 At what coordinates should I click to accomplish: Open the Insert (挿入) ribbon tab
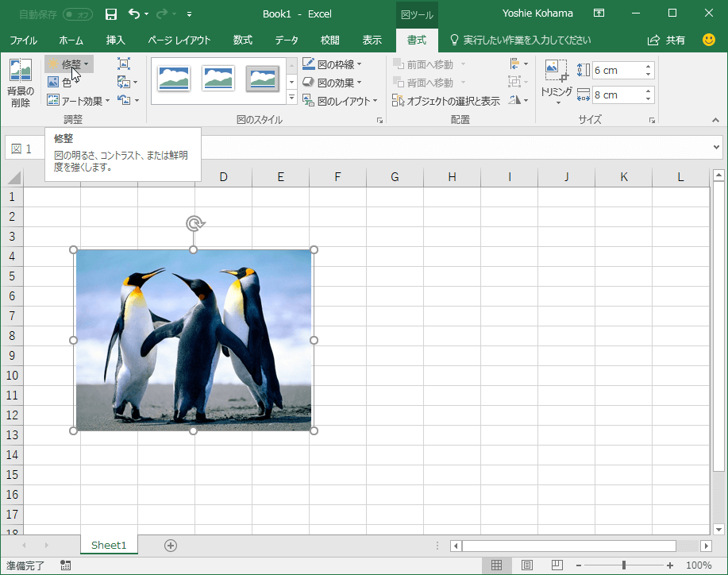pos(115,40)
